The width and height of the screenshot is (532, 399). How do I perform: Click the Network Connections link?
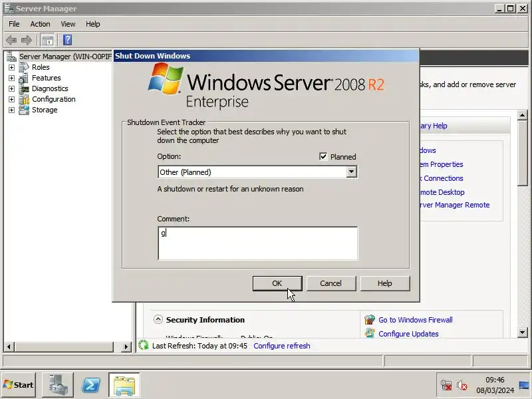pos(442,178)
